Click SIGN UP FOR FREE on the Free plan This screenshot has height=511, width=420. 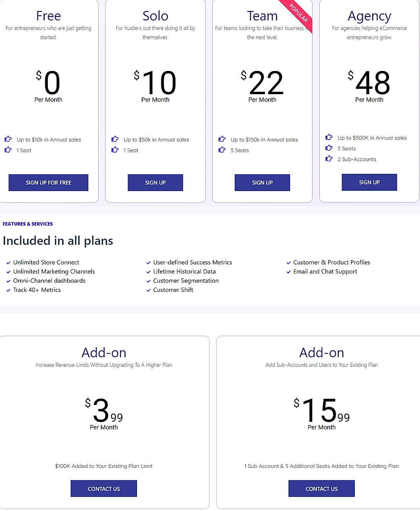(x=48, y=182)
